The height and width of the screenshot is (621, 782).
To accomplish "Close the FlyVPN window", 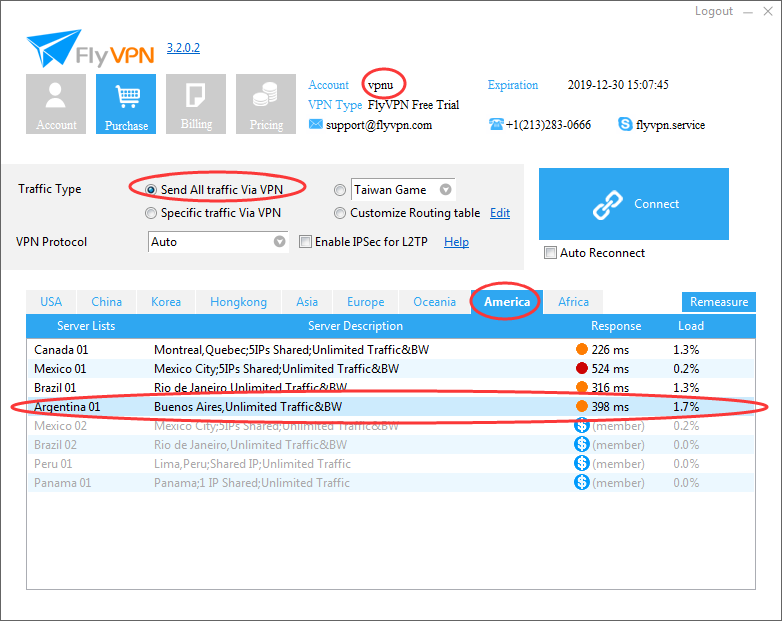I will click(768, 11).
